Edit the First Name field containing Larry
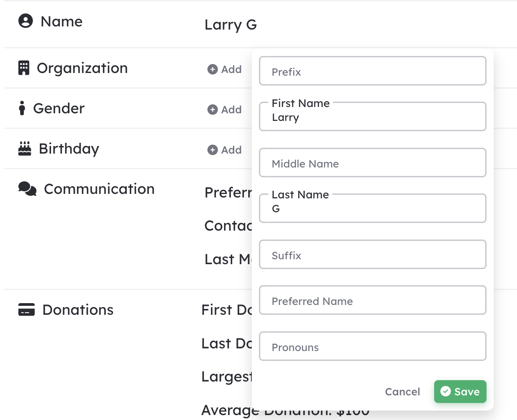517x420 pixels. 373,116
